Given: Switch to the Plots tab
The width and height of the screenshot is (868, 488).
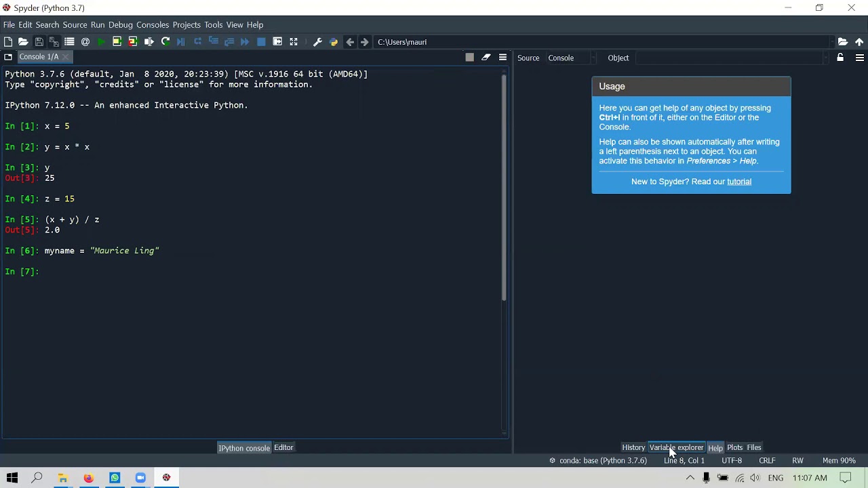Looking at the screenshot, I should point(735,447).
